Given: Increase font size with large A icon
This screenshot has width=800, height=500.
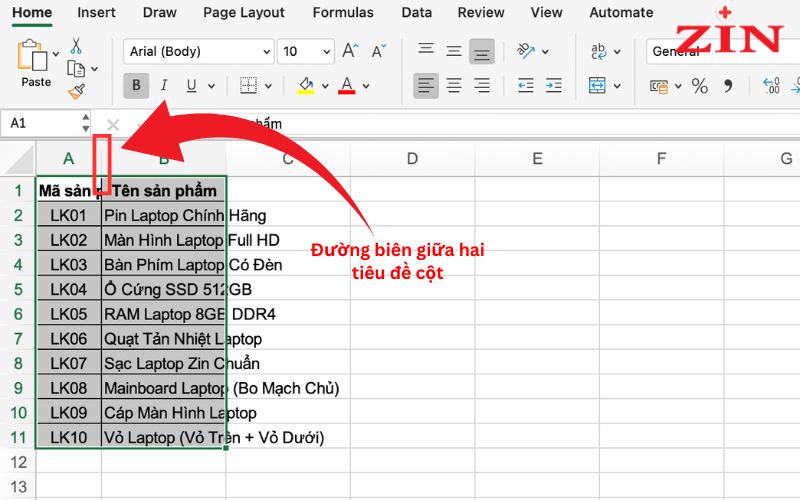Looking at the screenshot, I should 351,51.
